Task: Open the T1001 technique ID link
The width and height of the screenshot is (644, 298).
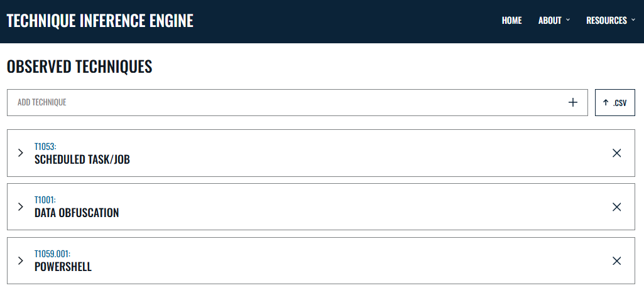Action: 45,200
